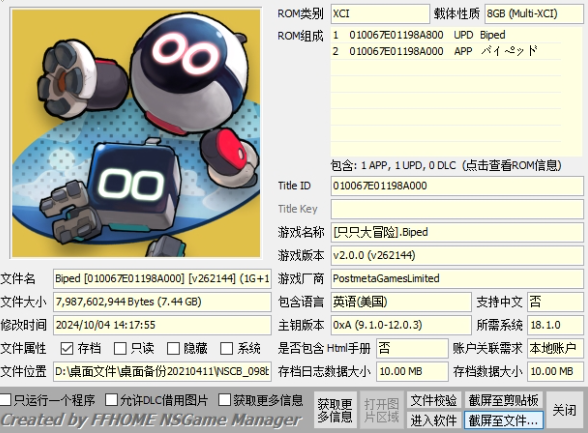Click the empty Title Key field
588x433 pixels.
[457, 209]
